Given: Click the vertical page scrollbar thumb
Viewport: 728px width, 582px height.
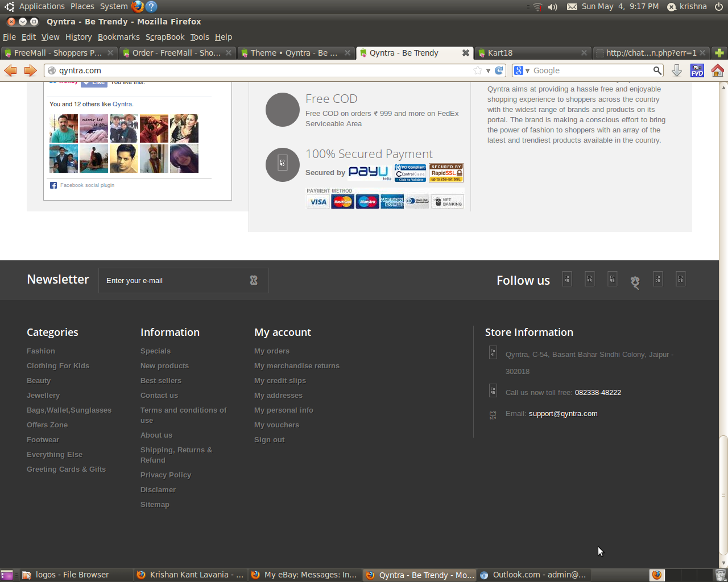Looking at the screenshot, I should click(723, 494).
